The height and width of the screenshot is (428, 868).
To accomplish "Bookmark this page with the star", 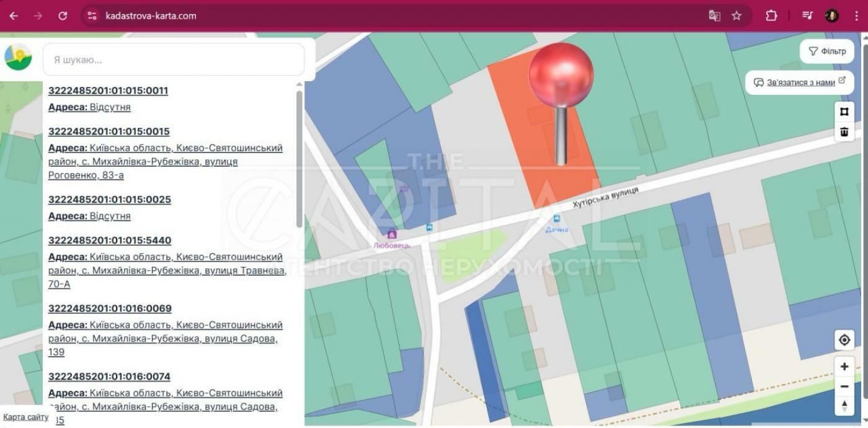I will click(x=737, y=16).
